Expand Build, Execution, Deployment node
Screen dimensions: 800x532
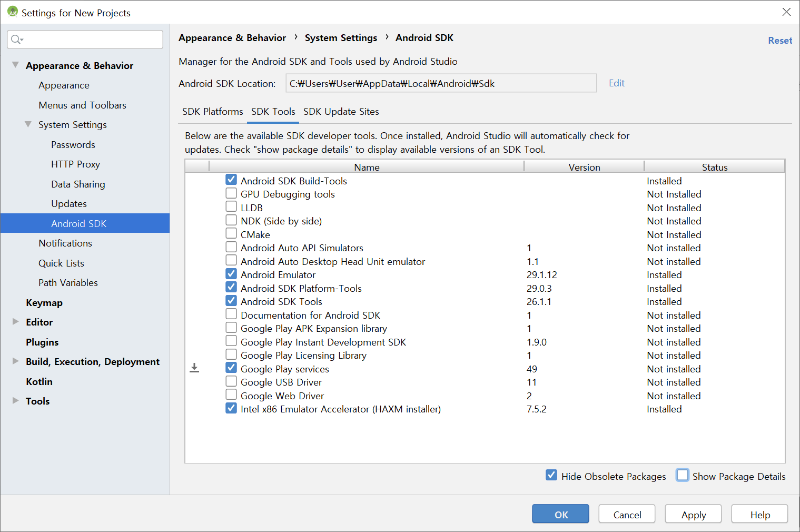coord(15,361)
